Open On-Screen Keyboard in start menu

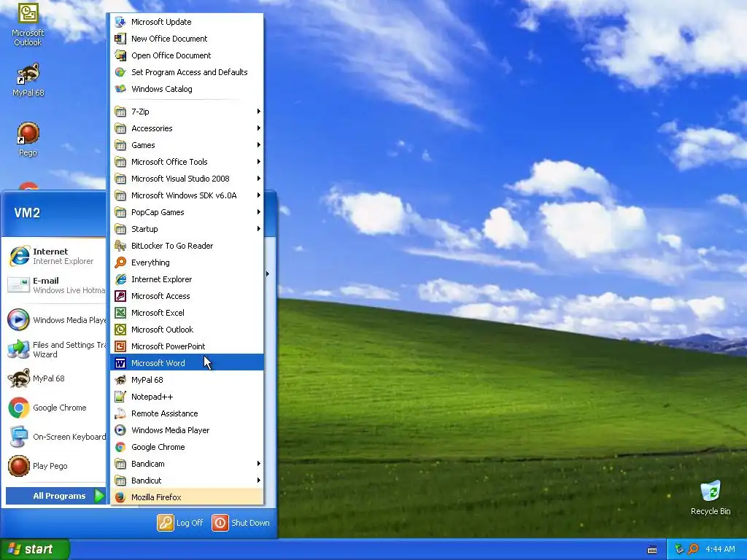pyautogui.click(x=55, y=437)
